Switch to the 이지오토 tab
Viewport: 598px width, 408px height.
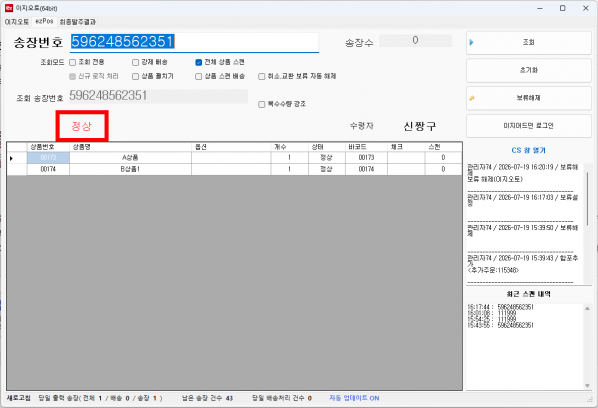[x=17, y=22]
